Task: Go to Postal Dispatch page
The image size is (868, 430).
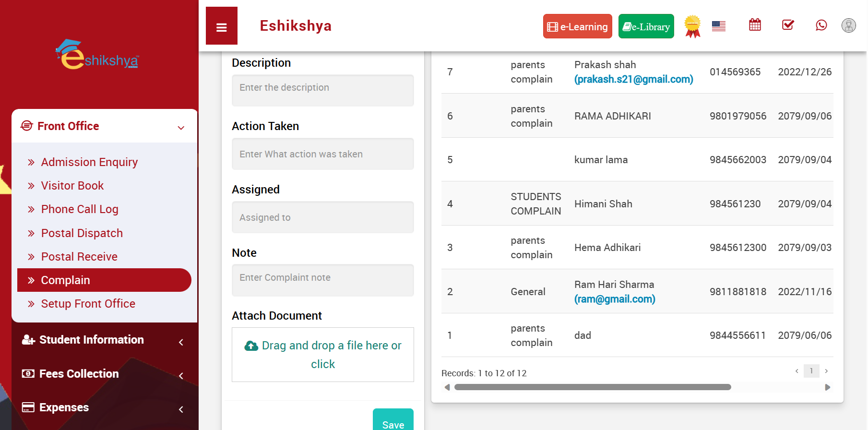Action: [x=82, y=233]
